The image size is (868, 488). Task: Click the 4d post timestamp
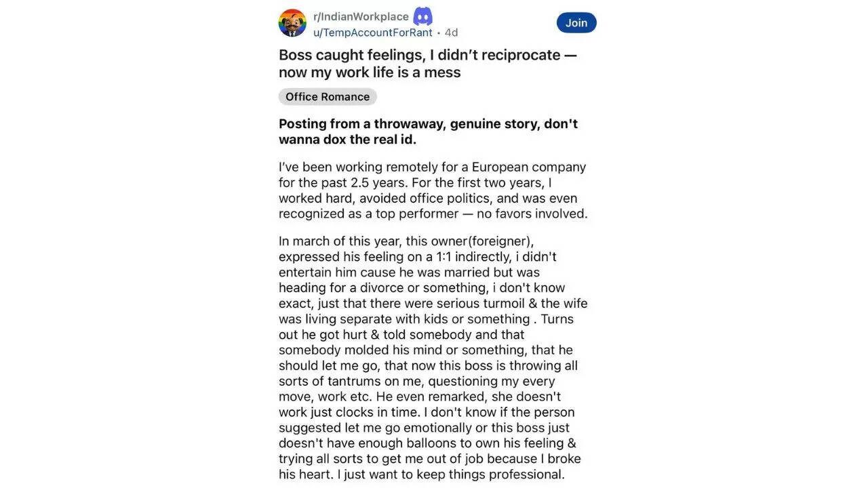451,33
